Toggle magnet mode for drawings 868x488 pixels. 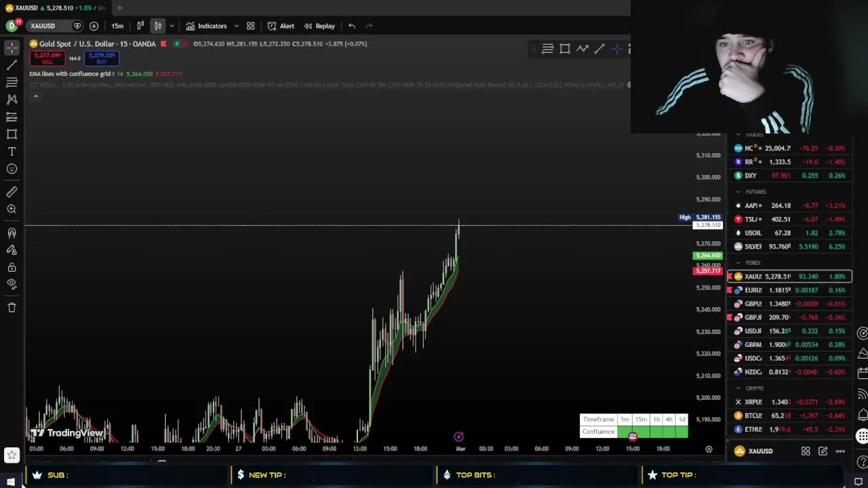[x=12, y=232]
